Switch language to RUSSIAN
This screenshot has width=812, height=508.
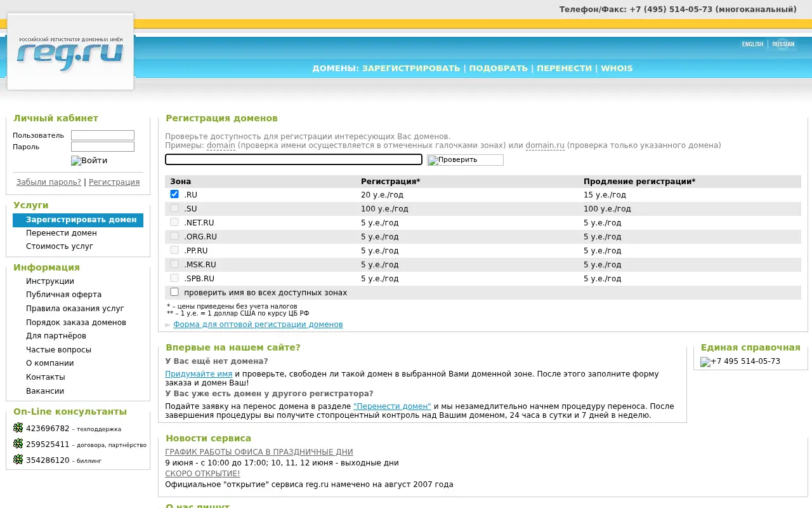pos(783,44)
